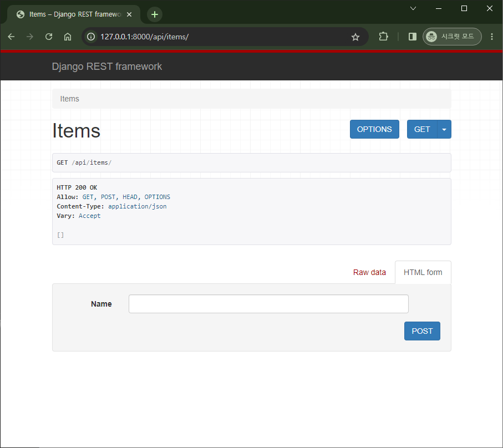Bookmark this page with the star icon
This screenshot has height=448, width=503.
click(x=355, y=37)
